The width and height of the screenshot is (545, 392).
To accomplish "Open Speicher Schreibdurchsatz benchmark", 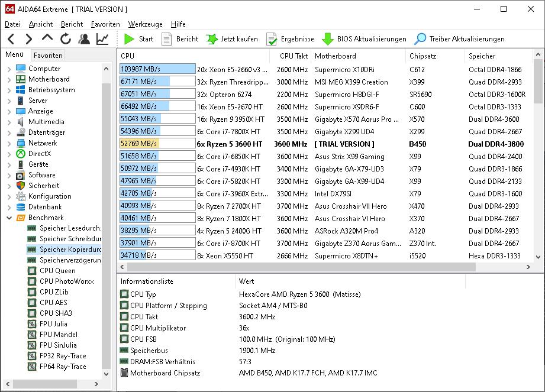I will [65, 239].
